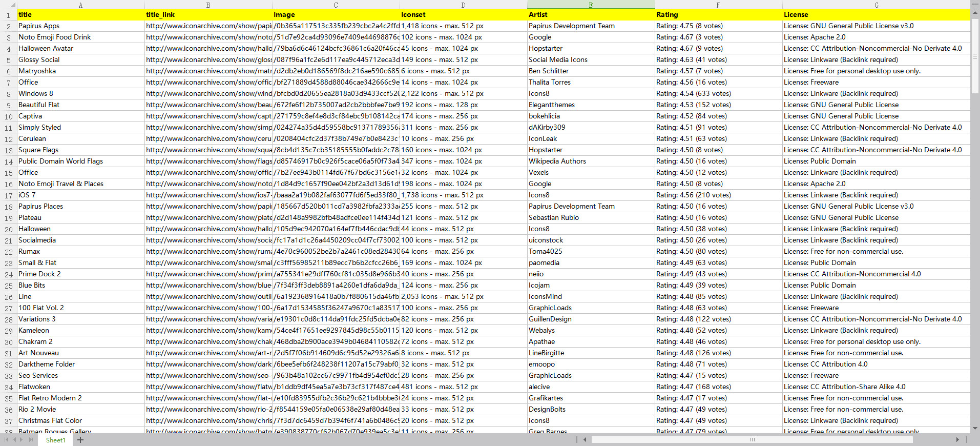The height and width of the screenshot is (446, 980).
Task: Go to last sheet navigation arrow
Action: click(31, 440)
